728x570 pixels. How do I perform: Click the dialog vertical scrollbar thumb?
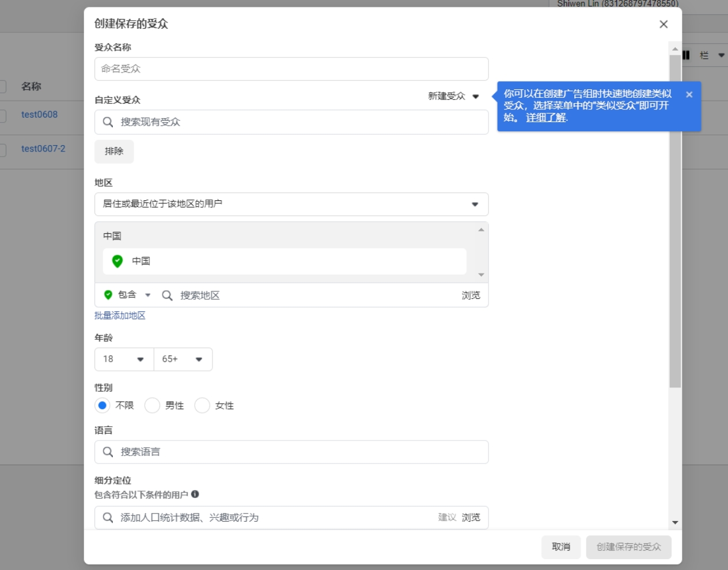pyautogui.click(x=675, y=222)
